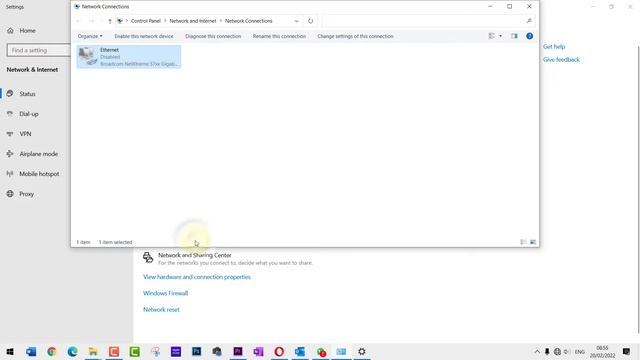Open Network and Sharing Center
The height and width of the screenshot is (360, 640).
[x=195, y=255]
